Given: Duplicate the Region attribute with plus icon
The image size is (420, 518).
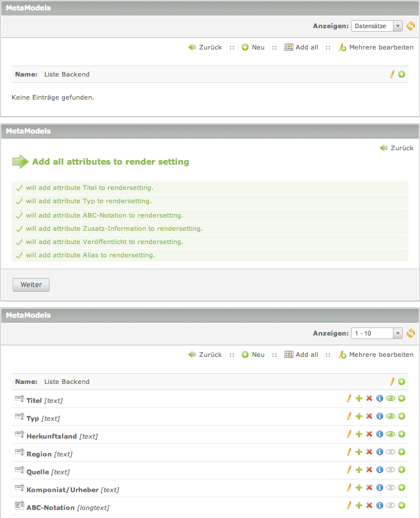Looking at the screenshot, I should click(x=359, y=452).
